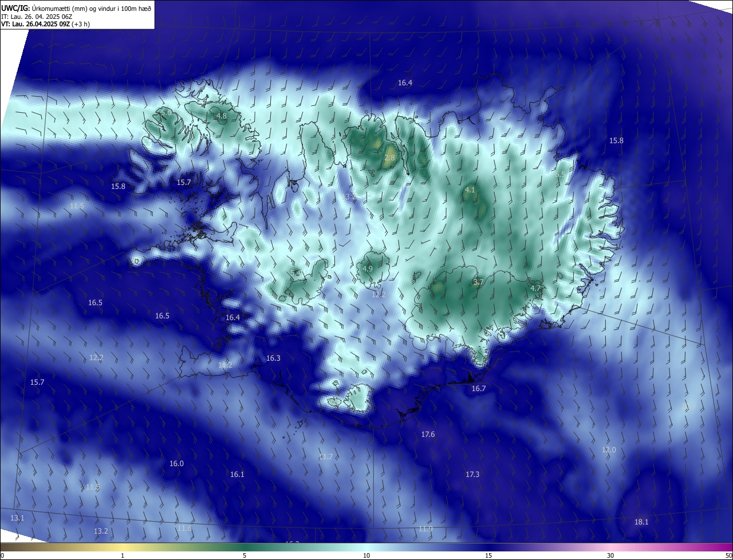Click the '10' tick on the colour scale
733x560 pixels.
pos(366,555)
